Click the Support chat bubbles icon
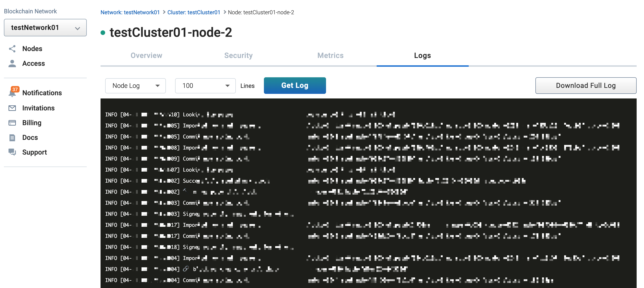This screenshot has height=288, width=644. click(x=12, y=152)
